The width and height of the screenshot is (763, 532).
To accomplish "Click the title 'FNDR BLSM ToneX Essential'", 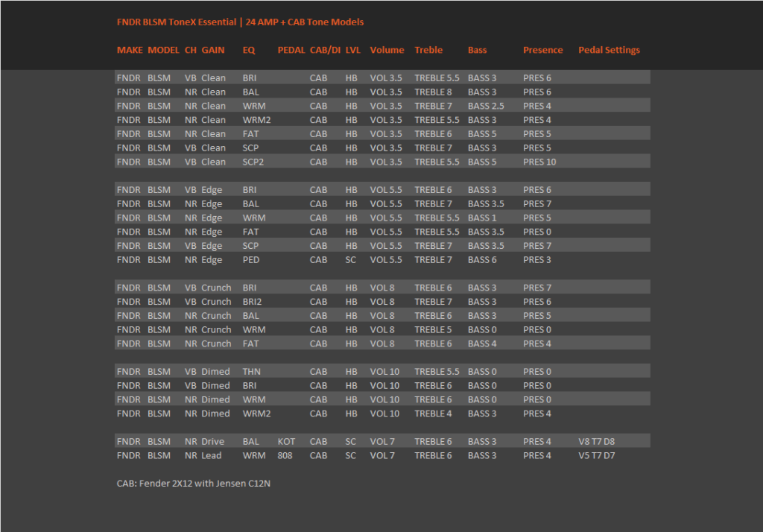I will [x=176, y=22].
